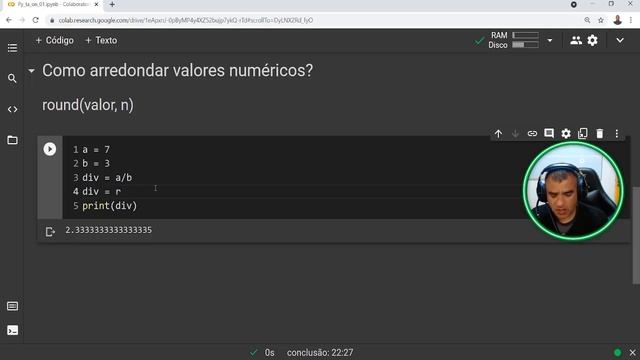
Task: Open the table of contents sidebar icon
Action: (x=12, y=48)
